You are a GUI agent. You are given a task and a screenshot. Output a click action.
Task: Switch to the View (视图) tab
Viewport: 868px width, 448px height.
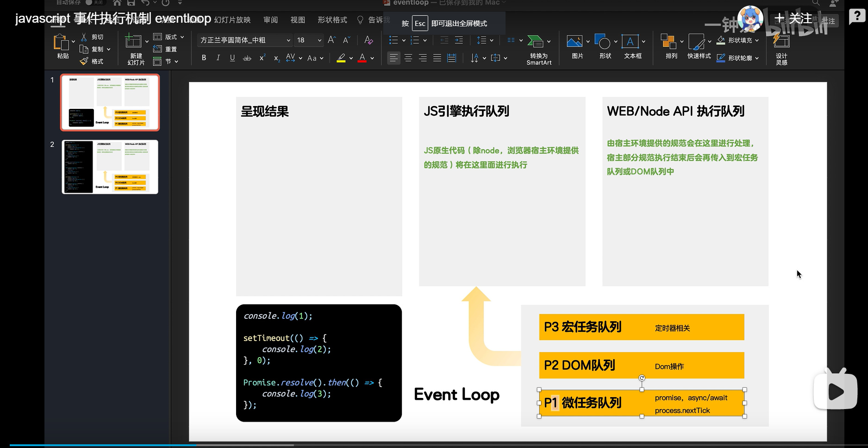click(298, 20)
